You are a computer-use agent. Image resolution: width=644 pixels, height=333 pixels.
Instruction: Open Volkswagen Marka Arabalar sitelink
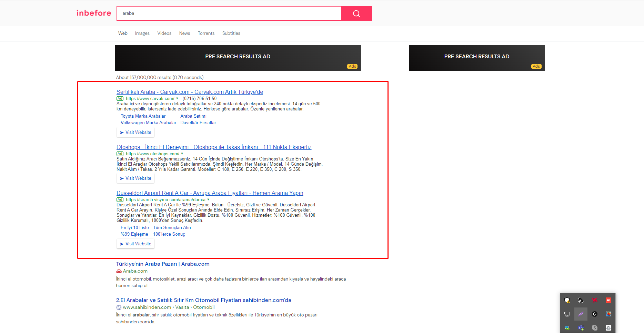[x=148, y=123]
